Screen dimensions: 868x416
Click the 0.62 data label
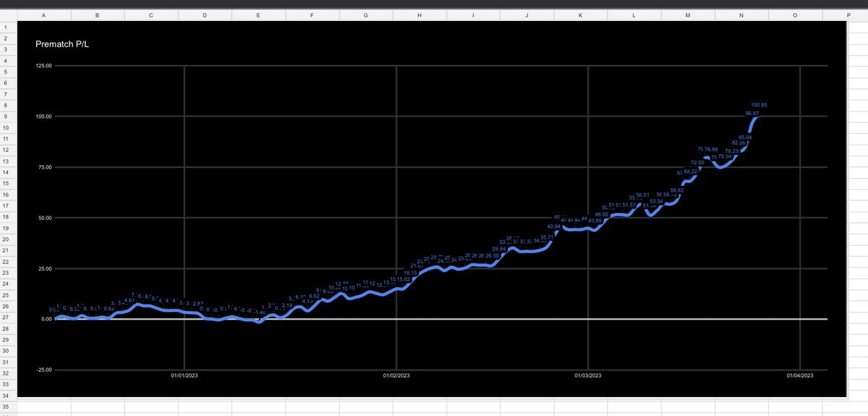coord(109,308)
